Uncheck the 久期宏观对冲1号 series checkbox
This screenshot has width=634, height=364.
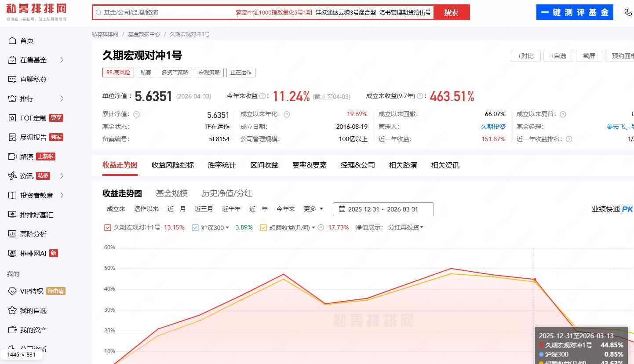pyautogui.click(x=107, y=227)
